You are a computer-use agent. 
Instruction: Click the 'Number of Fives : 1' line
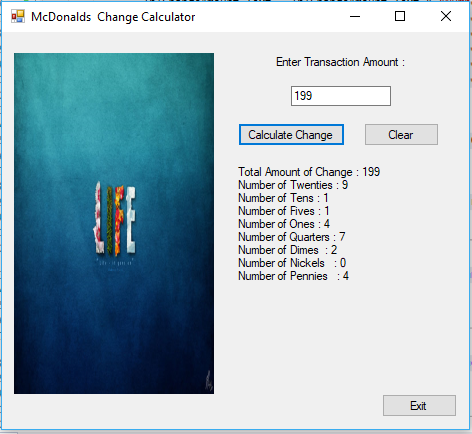coord(284,211)
